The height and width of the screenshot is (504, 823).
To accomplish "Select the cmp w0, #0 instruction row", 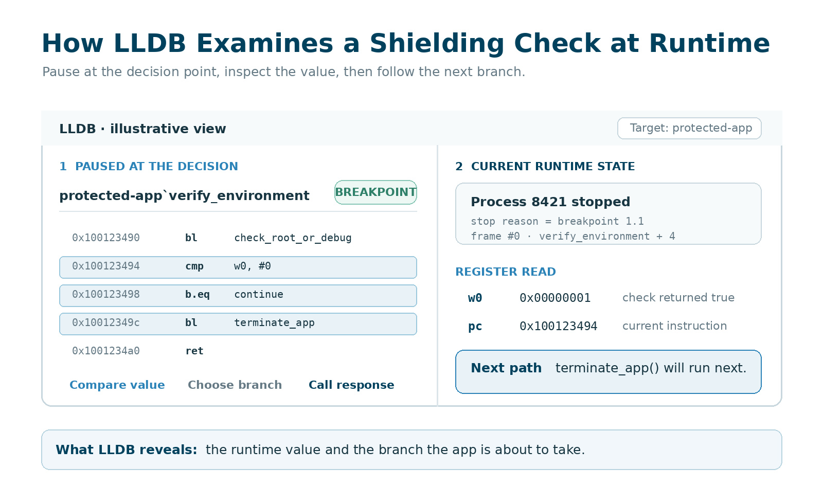I will (238, 267).
